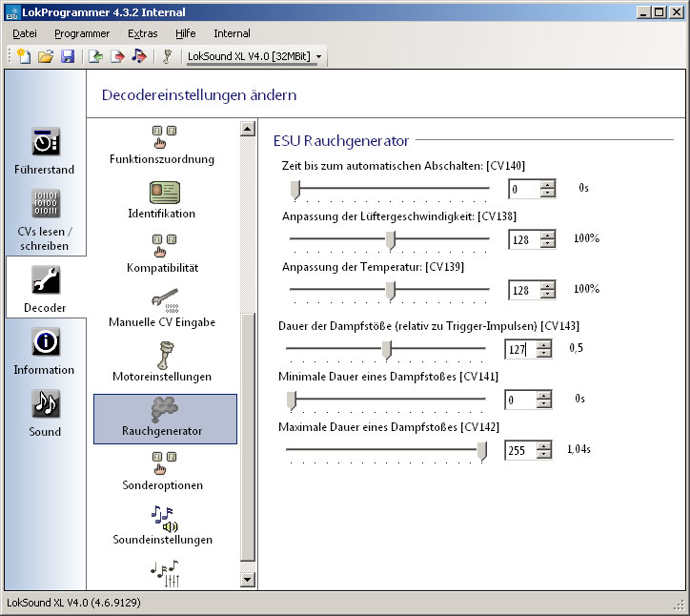Screen dimensions: 690x616
Task: Click the CV140 value input field
Action: tap(524, 190)
